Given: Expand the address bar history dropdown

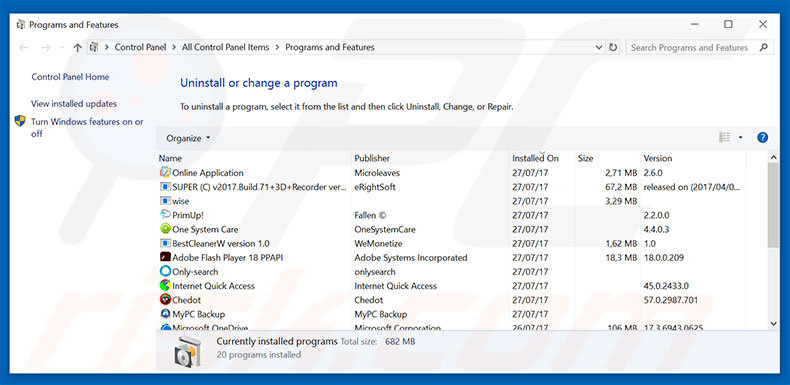Looking at the screenshot, I should pyautogui.click(x=599, y=47).
